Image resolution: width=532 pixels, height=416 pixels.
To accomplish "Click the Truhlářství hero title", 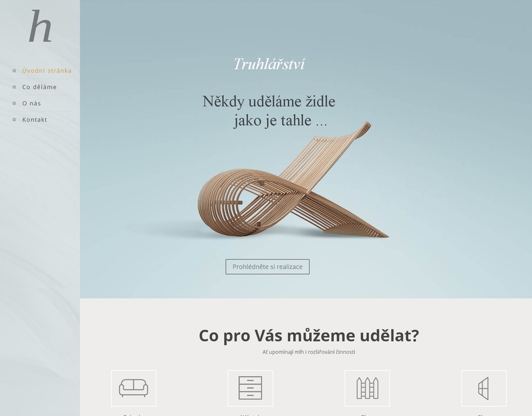I will pyautogui.click(x=269, y=64).
